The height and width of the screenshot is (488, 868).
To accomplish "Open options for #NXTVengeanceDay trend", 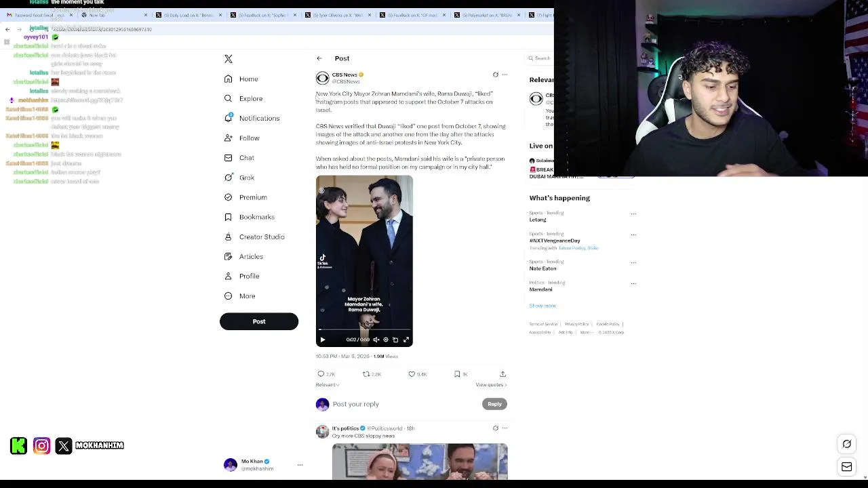I will (633, 235).
